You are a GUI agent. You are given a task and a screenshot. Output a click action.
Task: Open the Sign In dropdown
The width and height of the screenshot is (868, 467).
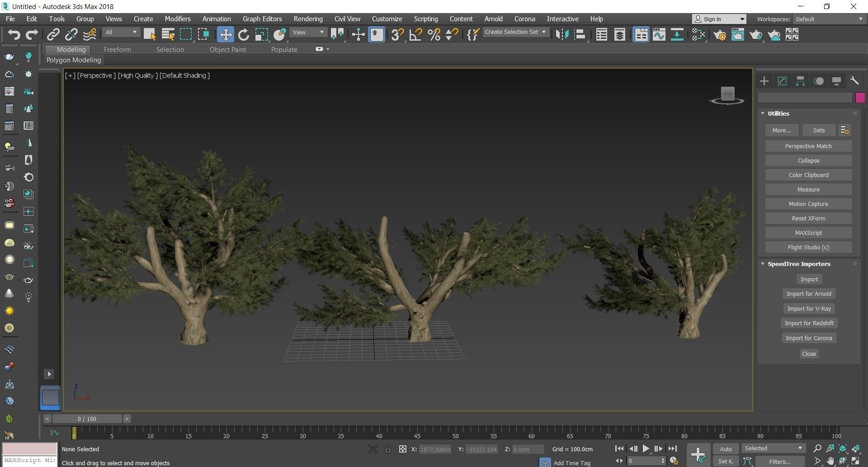[x=719, y=19]
